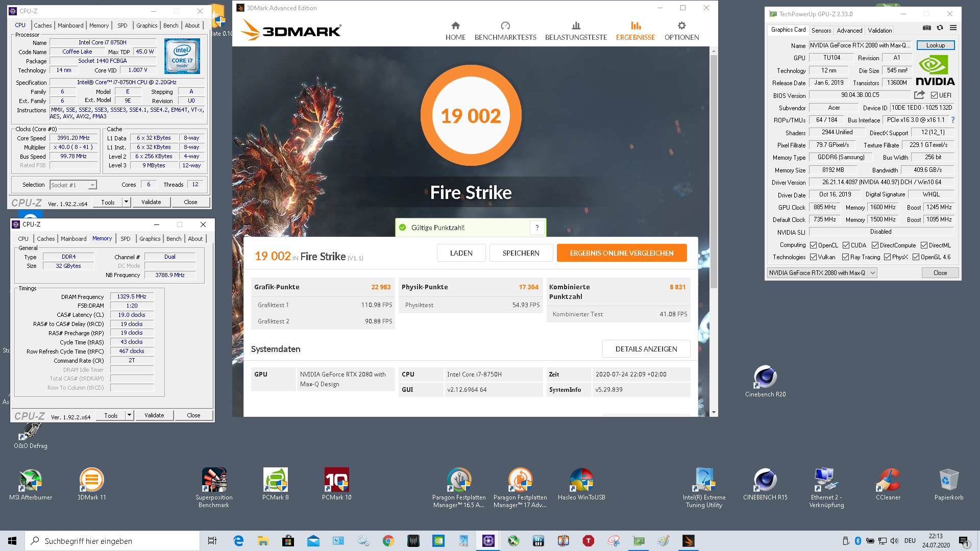The width and height of the screenshot is (980, 551).
Task: Switch to Validation tab in GPU-Z
Action: 880,31
